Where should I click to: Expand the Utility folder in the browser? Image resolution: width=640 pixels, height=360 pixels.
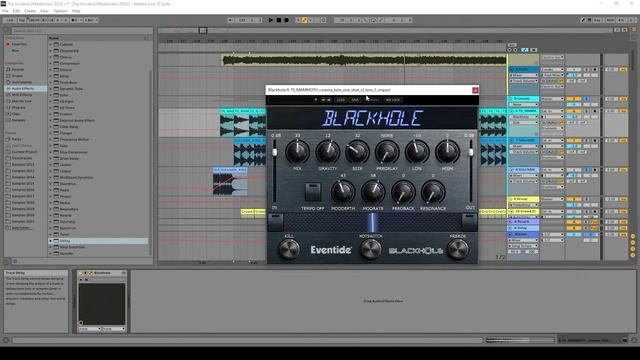51,241
